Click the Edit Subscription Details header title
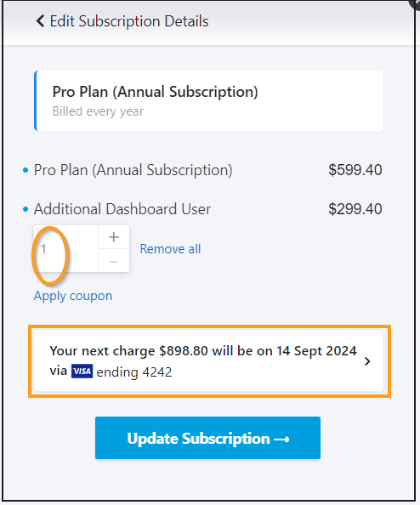The height and width of the screenshot is (505, 420). point(129,21)
